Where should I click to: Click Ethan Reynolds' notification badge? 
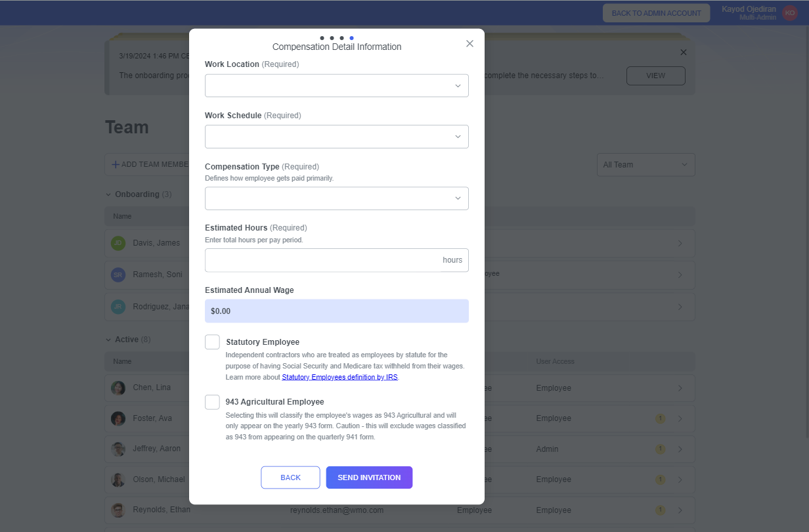(x=660, y=510)
